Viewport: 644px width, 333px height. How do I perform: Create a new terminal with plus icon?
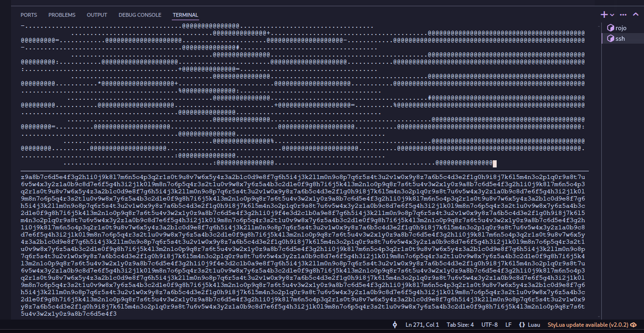pos(604,14)
